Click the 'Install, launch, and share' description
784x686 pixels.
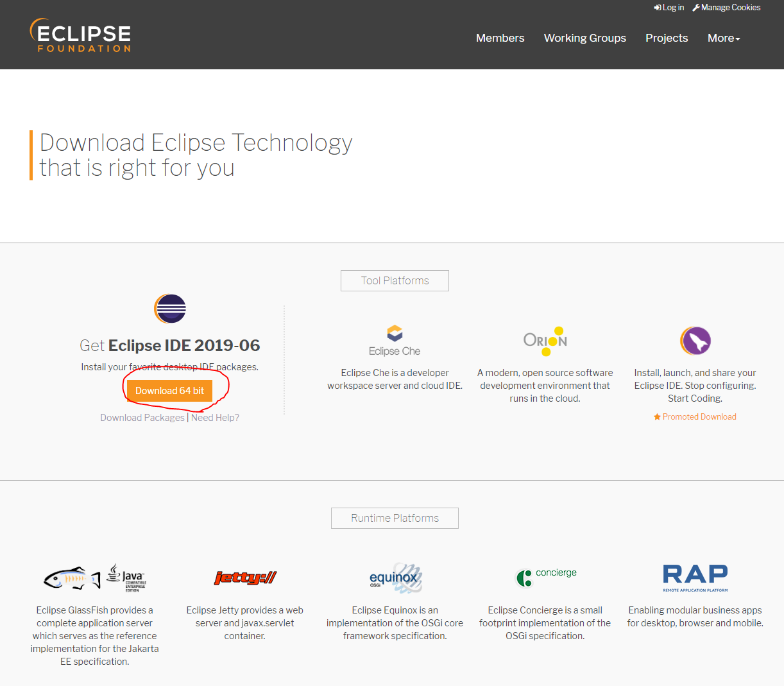[x=695, y=386]
